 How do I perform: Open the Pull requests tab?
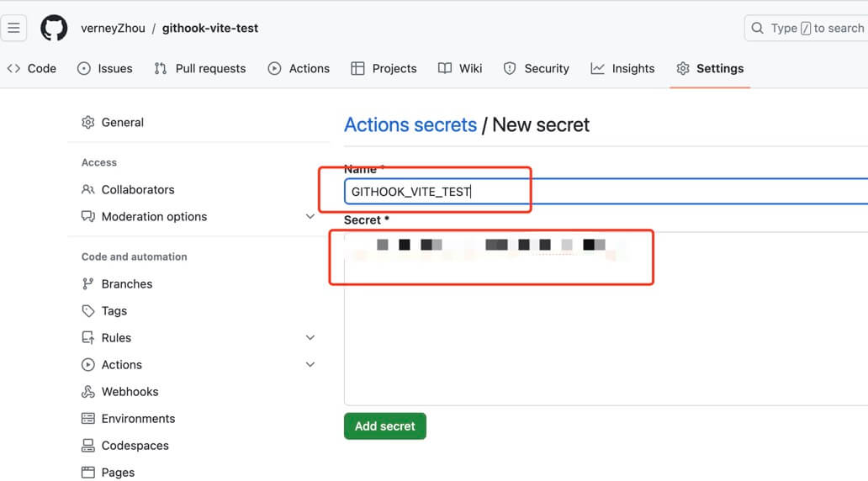(x=200, y=69)
